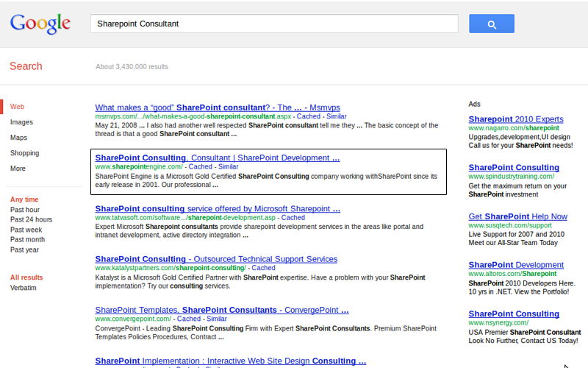588x368 pixels.
Task: Open SharePoint Development ad from altoros.com
Action: tap(516, 265)
